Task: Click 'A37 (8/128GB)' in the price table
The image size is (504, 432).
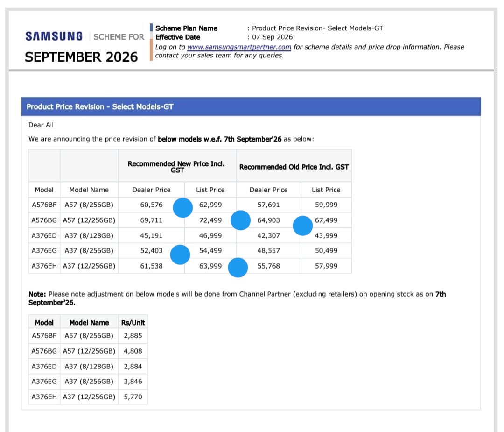Action: (x=89, y=236)
